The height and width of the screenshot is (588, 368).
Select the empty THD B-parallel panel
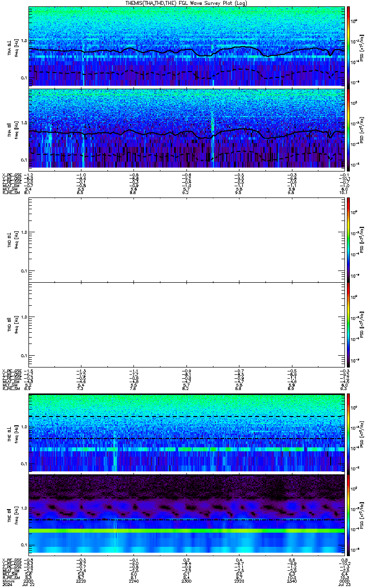(186, 324)
